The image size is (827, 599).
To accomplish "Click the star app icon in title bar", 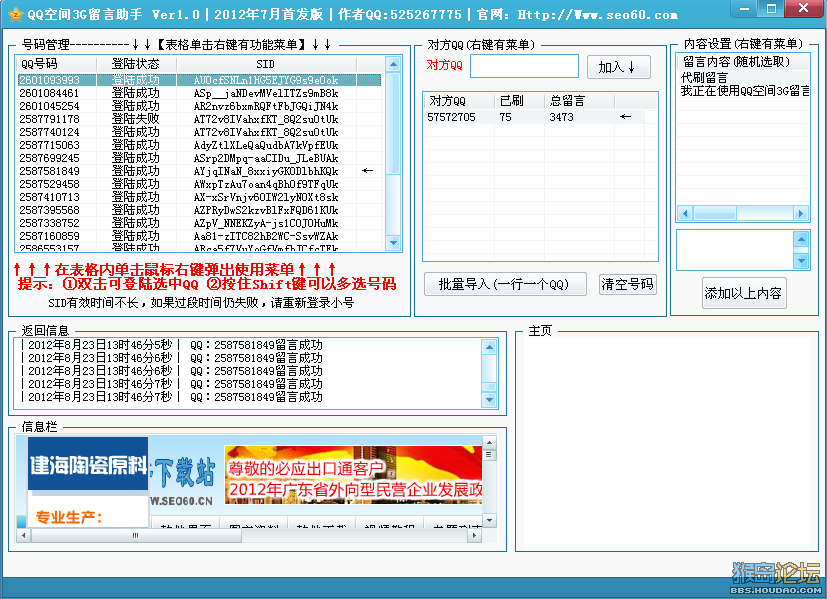I will pos(16,14).
